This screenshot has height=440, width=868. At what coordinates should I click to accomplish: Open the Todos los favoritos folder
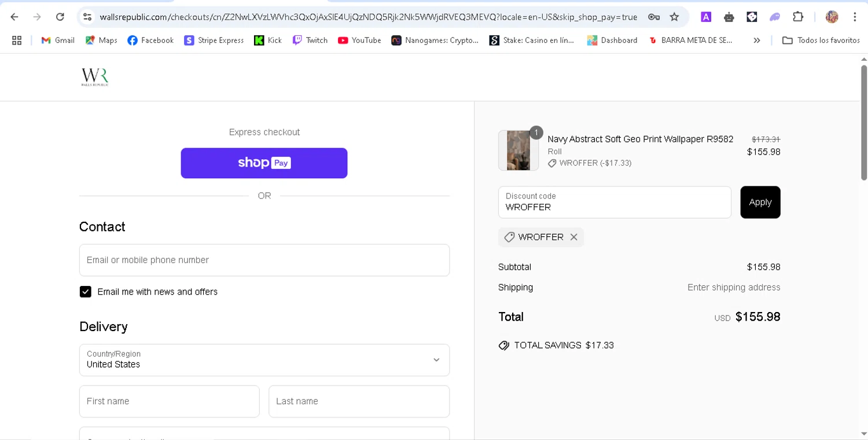tap(821, 40)
